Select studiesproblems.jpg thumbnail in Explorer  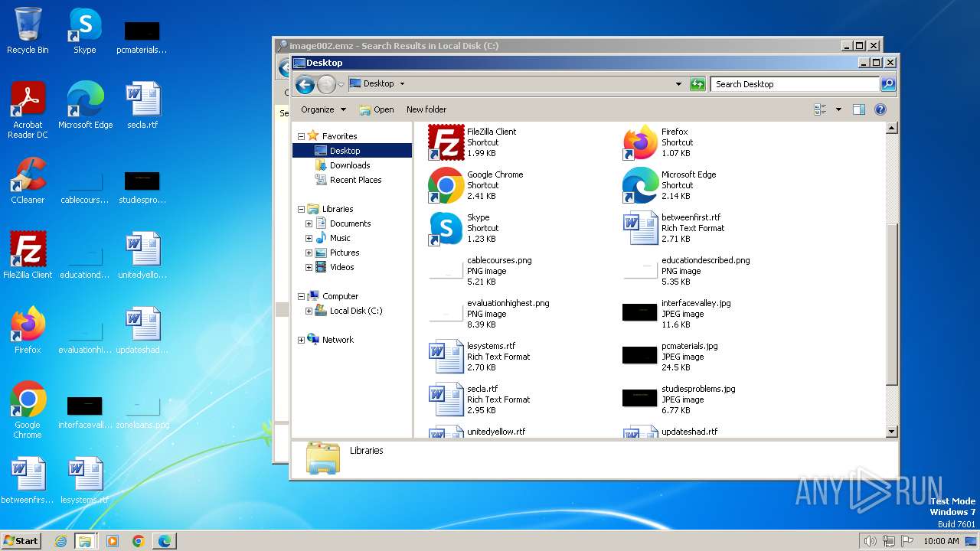pyautogui.click(x=639, y=398)
